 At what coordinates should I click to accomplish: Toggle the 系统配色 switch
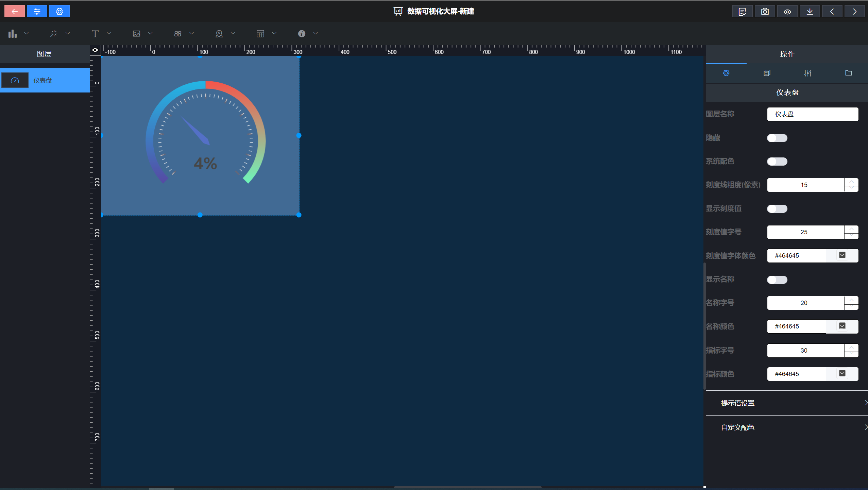[x=777, y=162]
